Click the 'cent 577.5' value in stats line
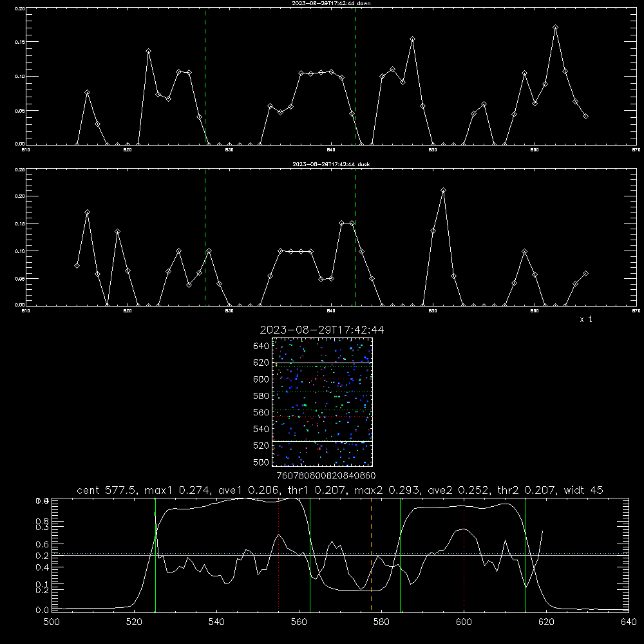Image resolution: width=644 pixels, height=644 pixels. 107,490
